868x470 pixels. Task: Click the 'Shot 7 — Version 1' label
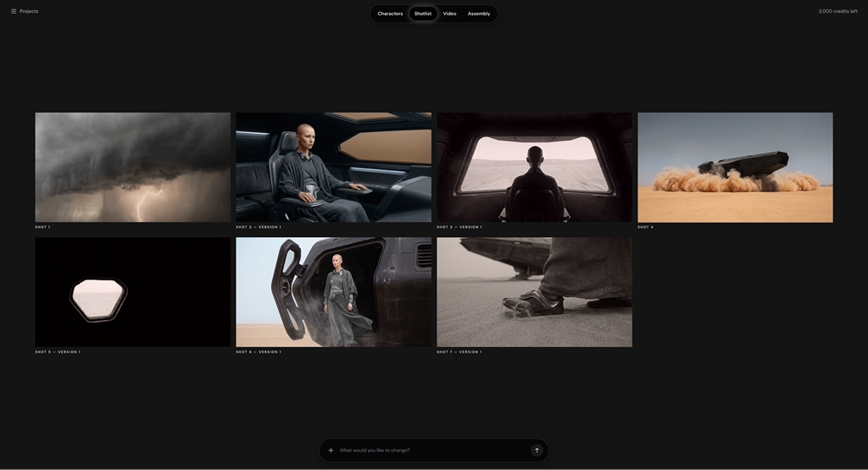point(459,352)
